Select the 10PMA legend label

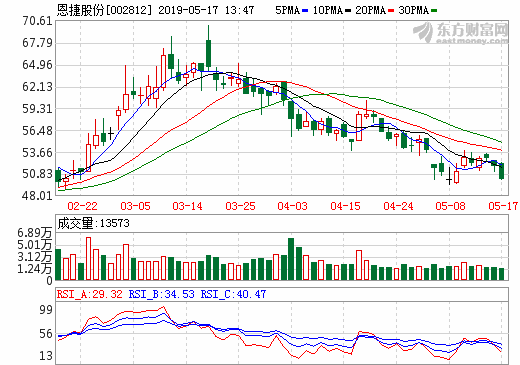coord(328,10)
